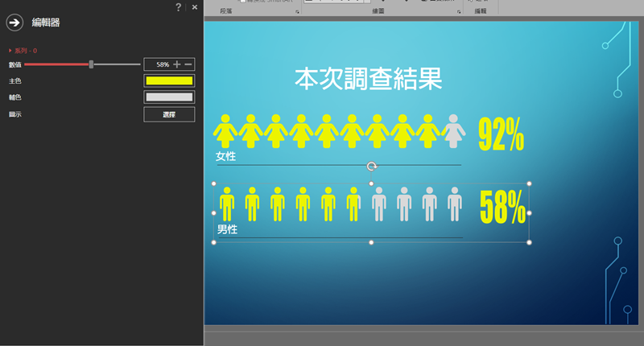This screenshot has height=346, width=644.
Task: Open the gray 輔色 color swatch
Action: pos(169,97)
